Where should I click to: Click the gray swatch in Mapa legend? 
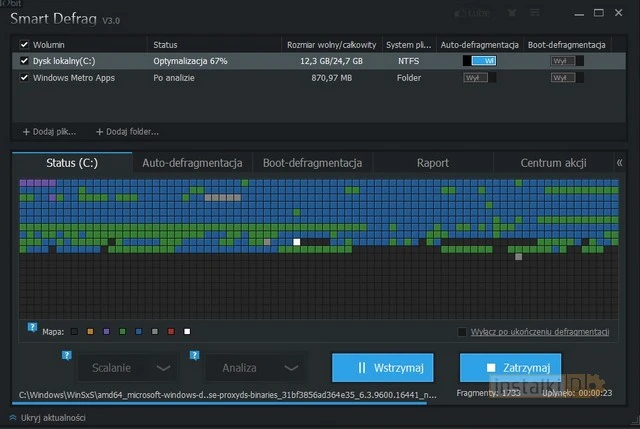[155, 331]
